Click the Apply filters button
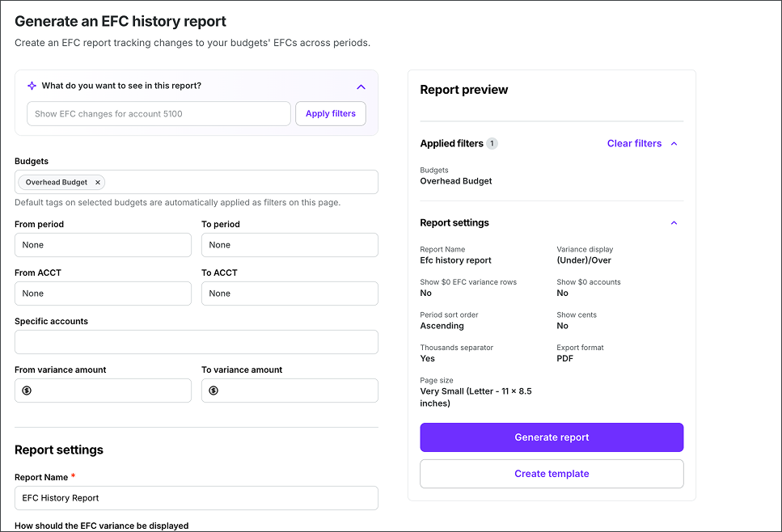Viewport: 782px width, 532px height. (x=331, y=114)
